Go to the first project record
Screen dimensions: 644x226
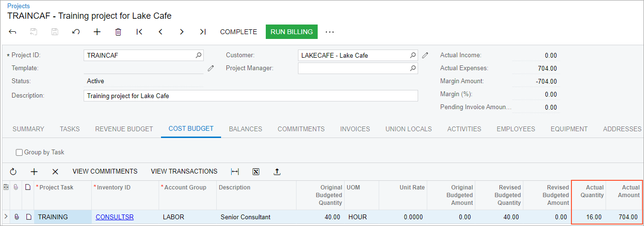(139, 32)
